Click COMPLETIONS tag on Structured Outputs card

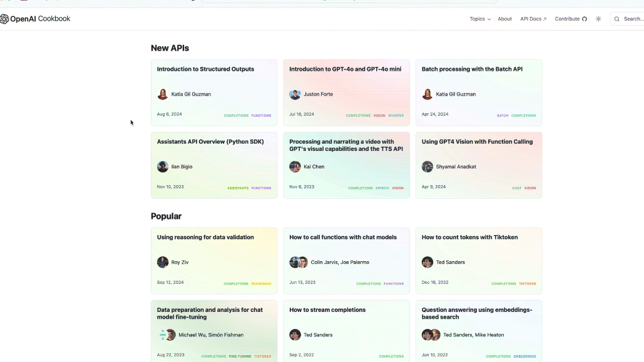coord(236,116)
